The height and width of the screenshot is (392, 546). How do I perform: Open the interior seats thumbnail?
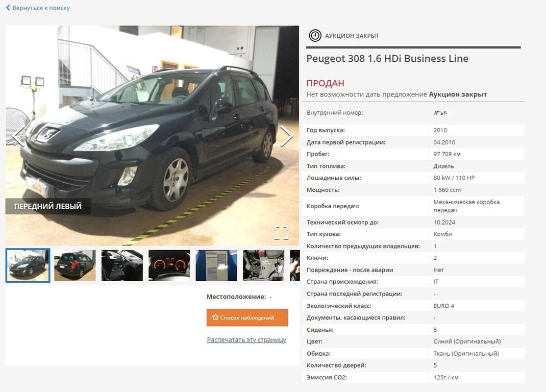click(122, 265)
